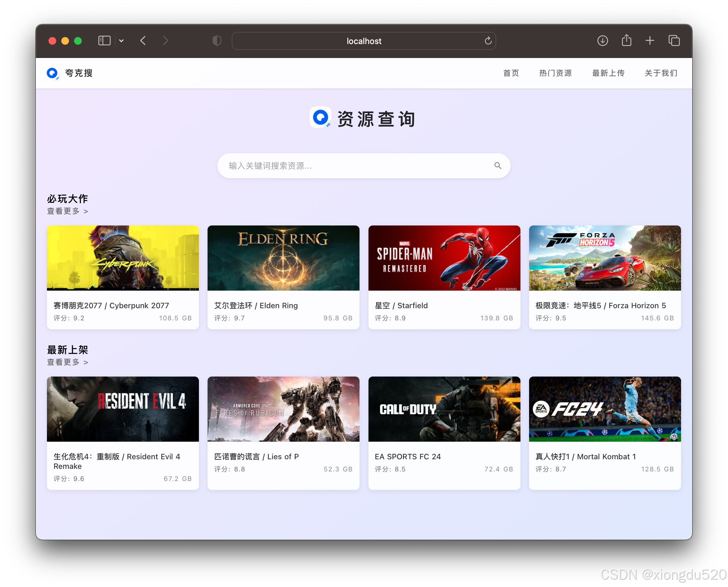This screenshot has height=587, width=728.
Task: Click the 必玩大作 section heading
Action: (x=68, y=199)
